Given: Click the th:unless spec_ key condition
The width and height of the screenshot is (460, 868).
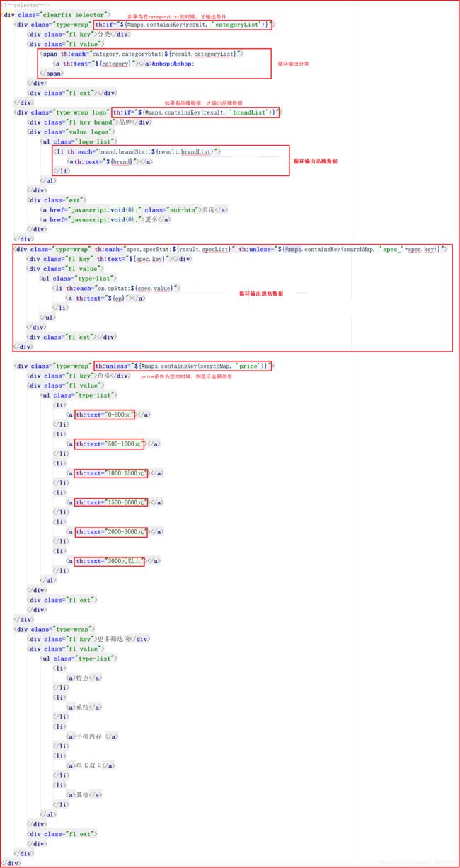Looking at the screenshot, I should [343, 249].
